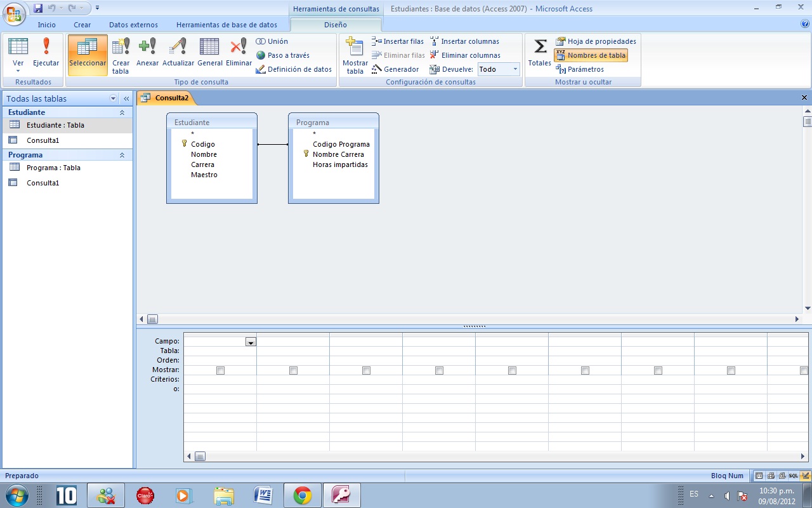Switch query type to Actualizar

pos(178,54)
